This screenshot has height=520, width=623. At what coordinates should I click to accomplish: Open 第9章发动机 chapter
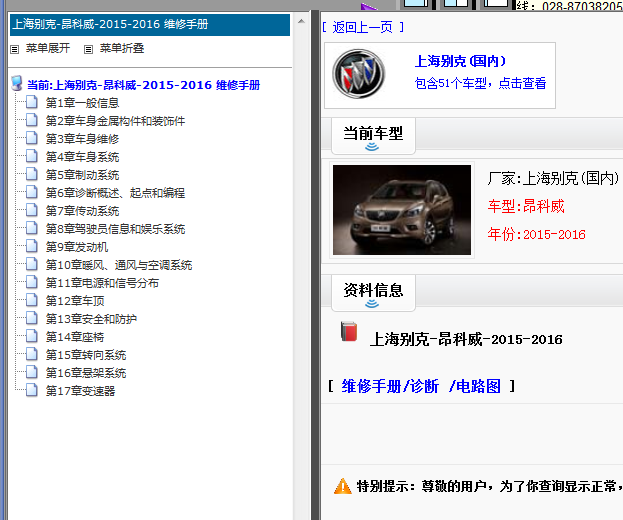point(77,247)
